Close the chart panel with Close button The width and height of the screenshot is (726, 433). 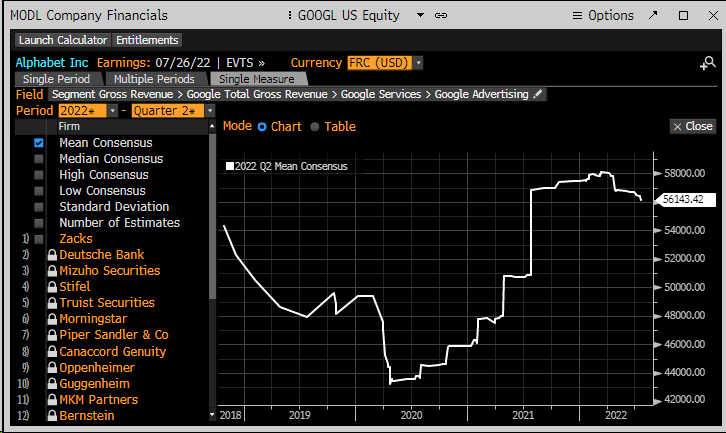click(693, 126)
